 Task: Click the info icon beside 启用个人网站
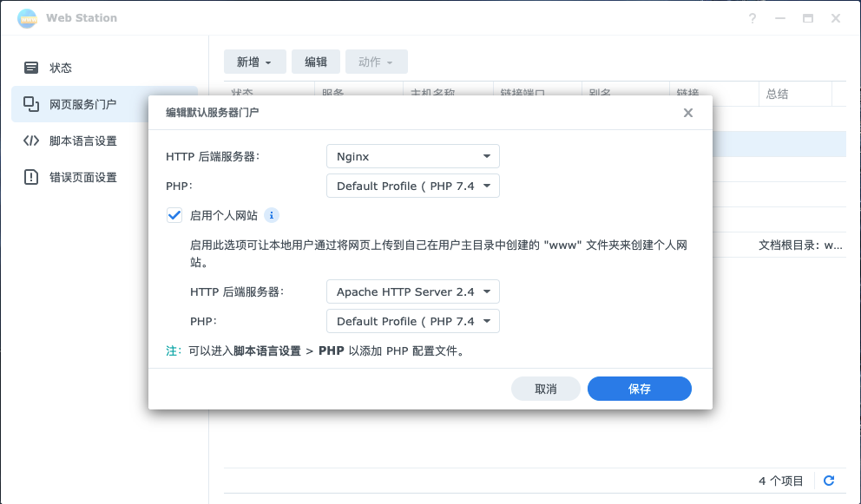(272, 215)
